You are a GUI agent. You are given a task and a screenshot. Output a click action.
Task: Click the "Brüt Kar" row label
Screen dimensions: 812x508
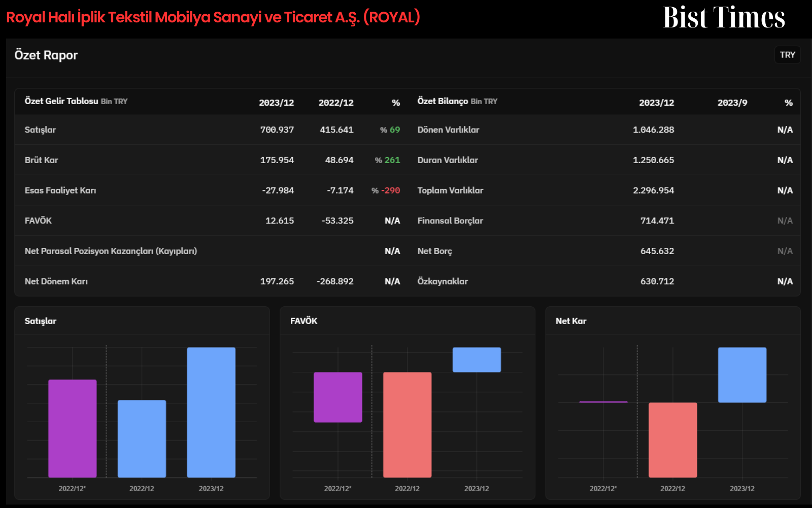[x=42, y=160]
